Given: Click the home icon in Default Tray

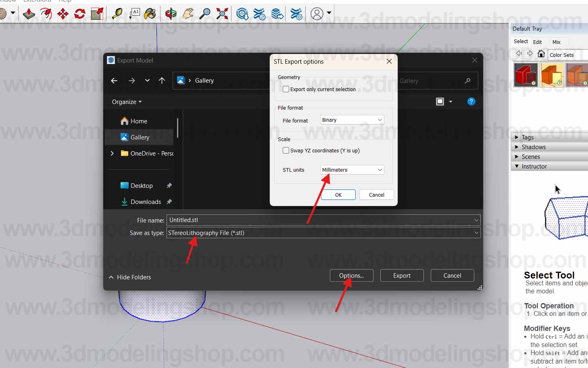Looking at the screenshot, I should click(541, 54).
